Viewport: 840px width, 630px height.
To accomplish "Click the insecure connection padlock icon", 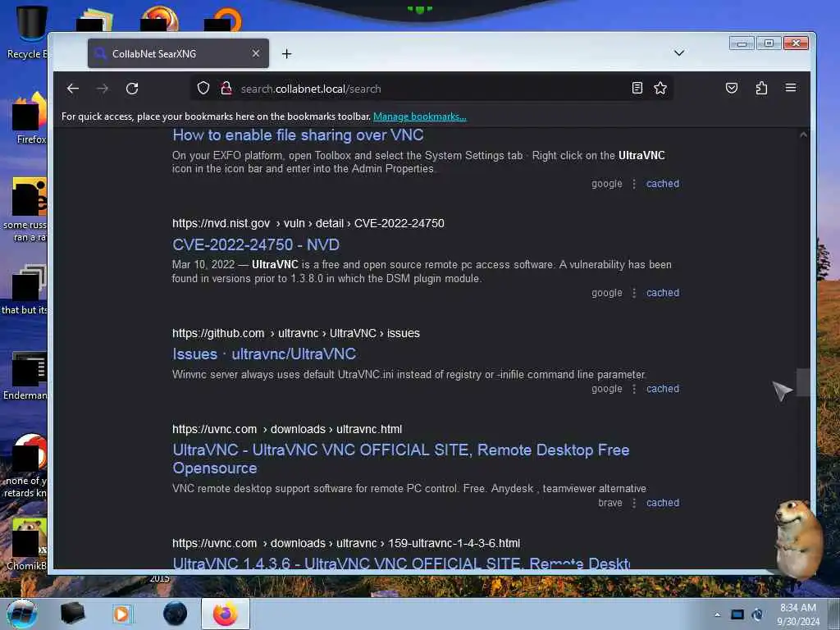I will coord(226,88).
